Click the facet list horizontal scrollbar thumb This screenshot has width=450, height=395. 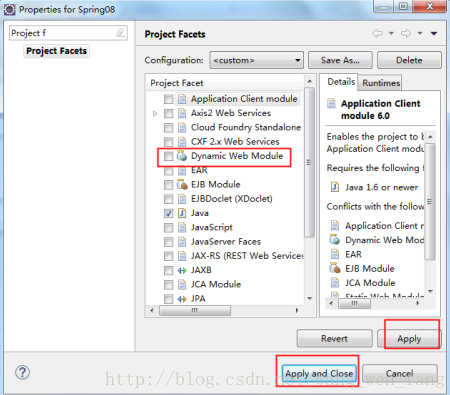point(195,310)
